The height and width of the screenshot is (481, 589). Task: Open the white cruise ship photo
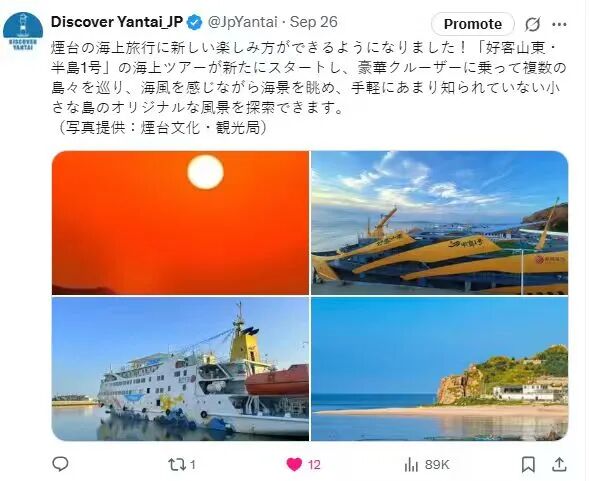pyautogui.click(x=180, y=369)
